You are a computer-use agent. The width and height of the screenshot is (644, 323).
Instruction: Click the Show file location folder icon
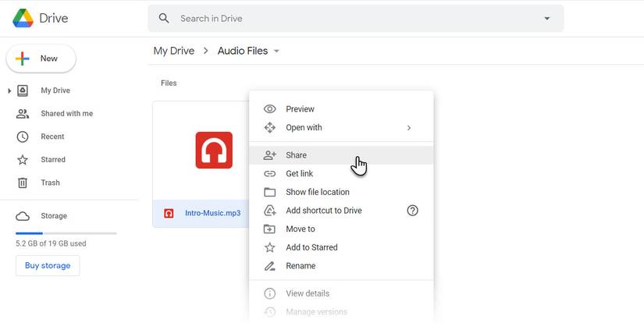pyautogui.click(x=269, y=192)
